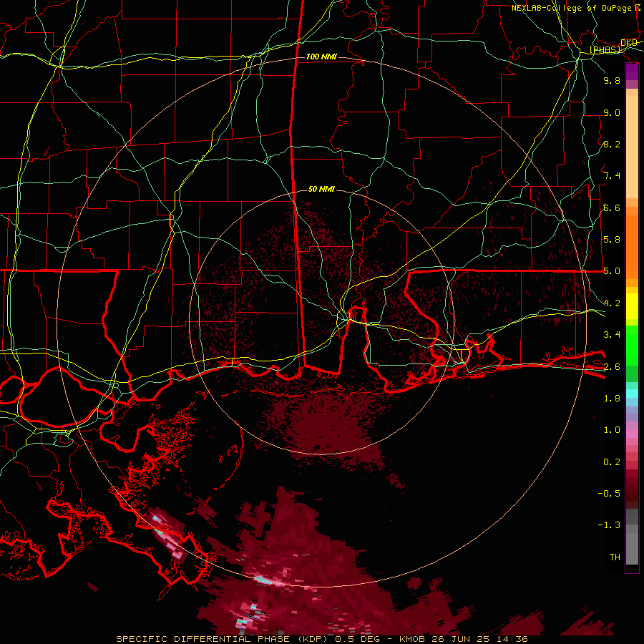Select the 1.8 value on the color scale
Image resolution: width=644 pixels, height=644 pixels.
point(612,399)
